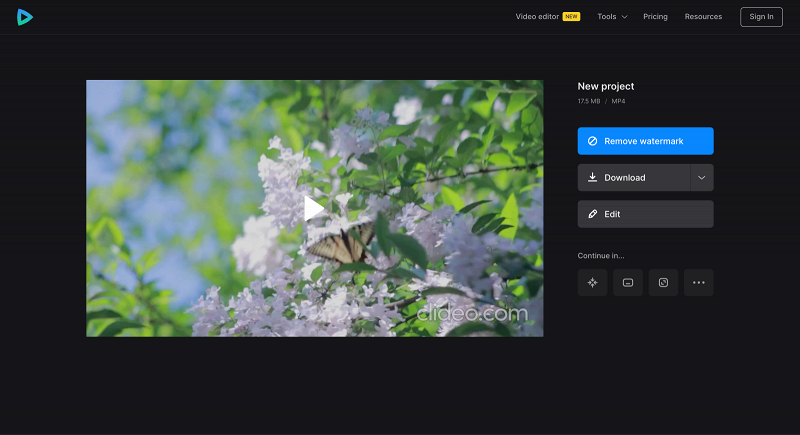Continue in the compress tool with arrows icon
Viewport: 800px width, 435px height.
click(x=592, y=283)
